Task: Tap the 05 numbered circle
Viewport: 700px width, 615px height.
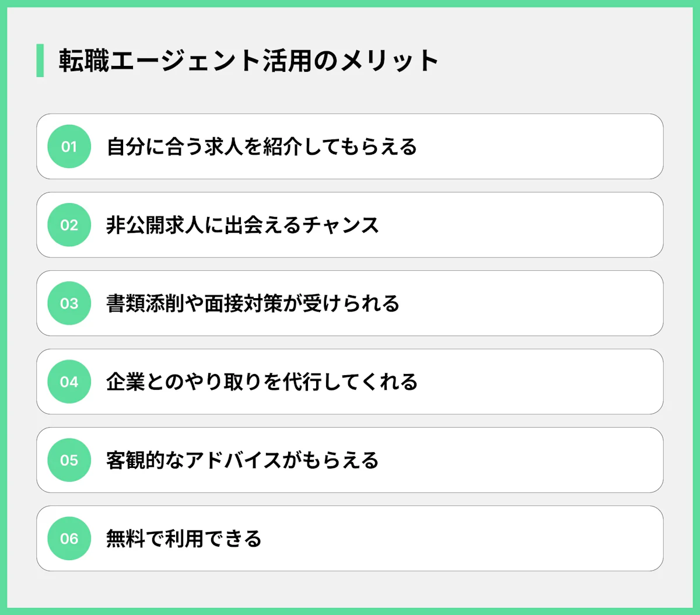Action: 69,460
